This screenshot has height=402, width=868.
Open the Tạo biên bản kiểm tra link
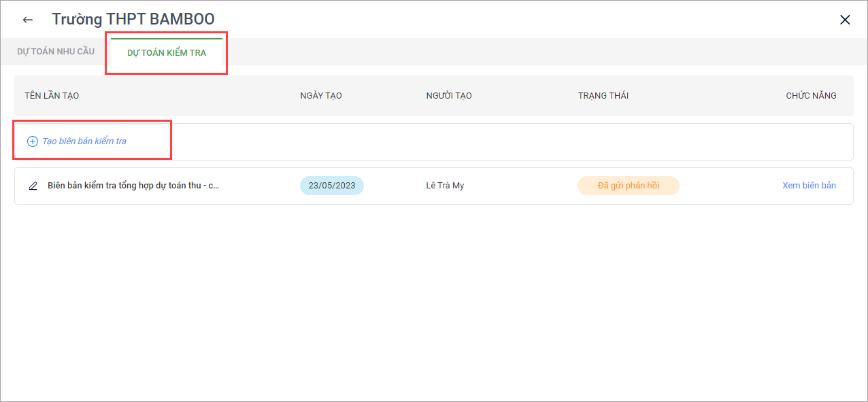tap(84, 141)
